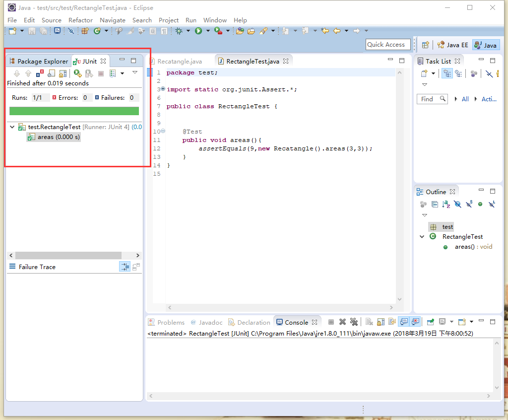Open the Source menu

tap(52, 20)
